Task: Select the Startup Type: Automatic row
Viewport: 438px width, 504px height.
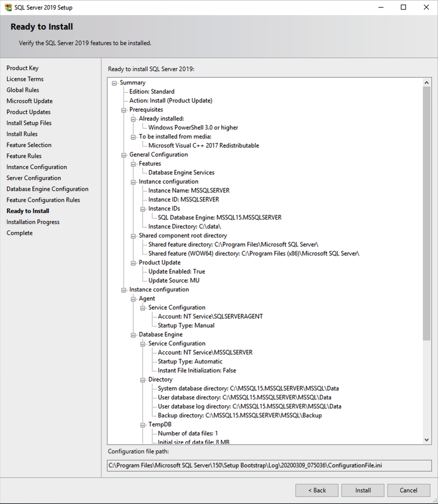Action: (190, 361)
